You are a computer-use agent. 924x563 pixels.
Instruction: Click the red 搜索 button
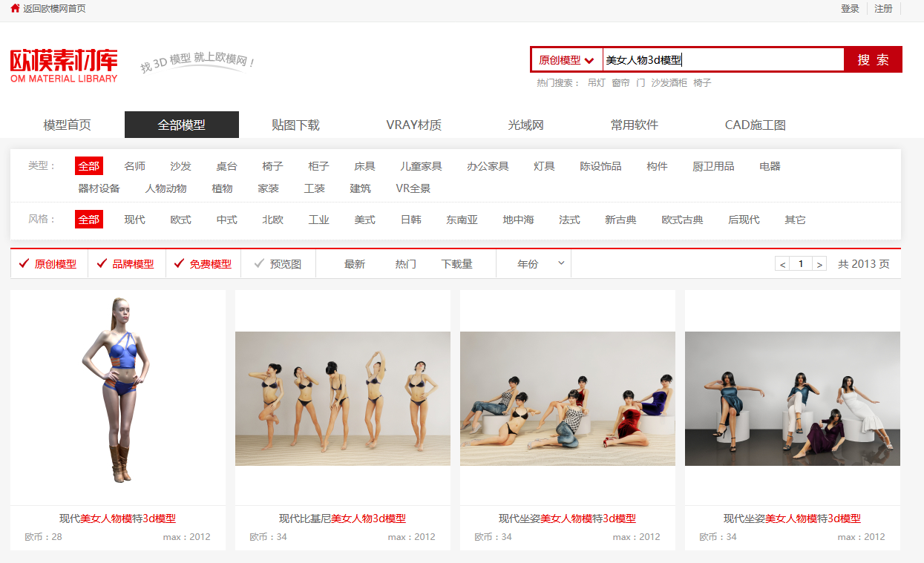(x=873, y=60)
